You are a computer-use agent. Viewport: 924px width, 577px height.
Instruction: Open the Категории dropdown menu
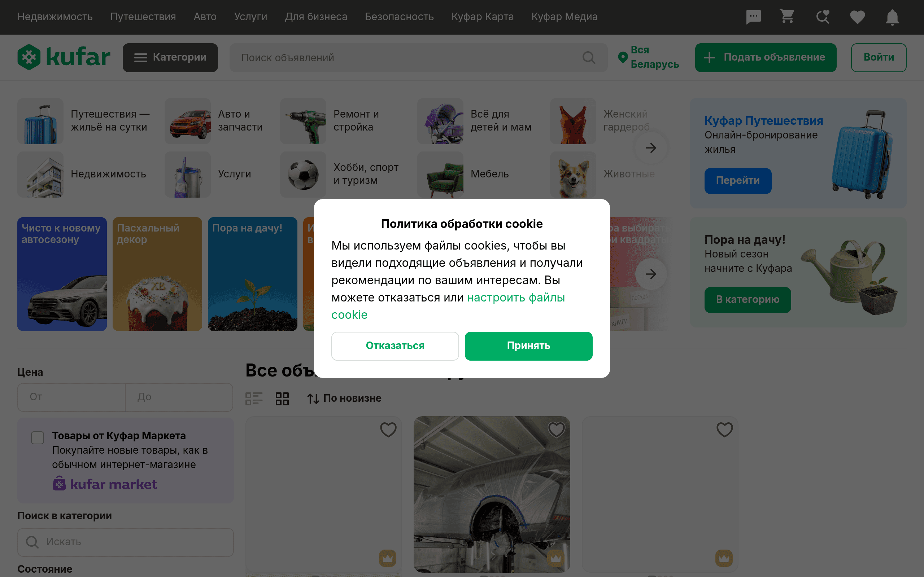pos(170,57)
